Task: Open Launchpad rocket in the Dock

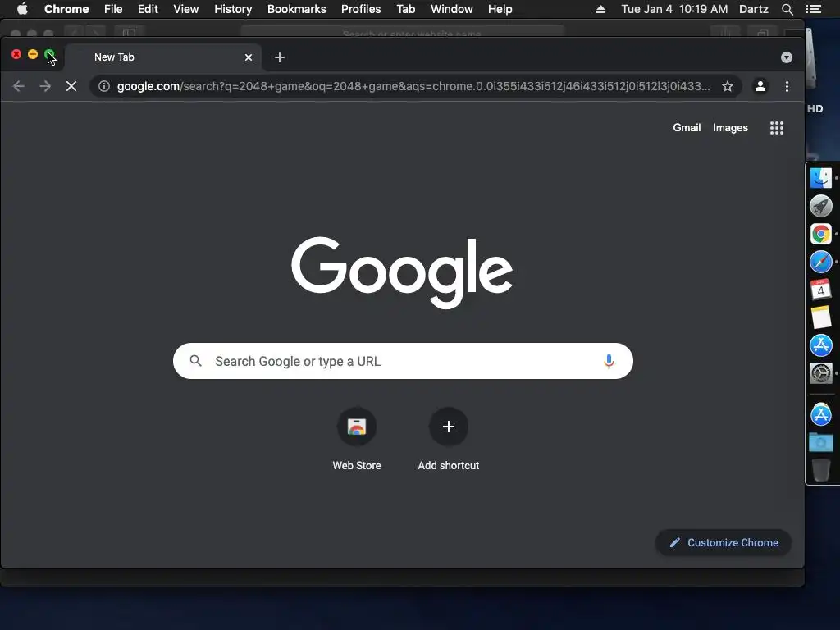Action: pos(820,206)
